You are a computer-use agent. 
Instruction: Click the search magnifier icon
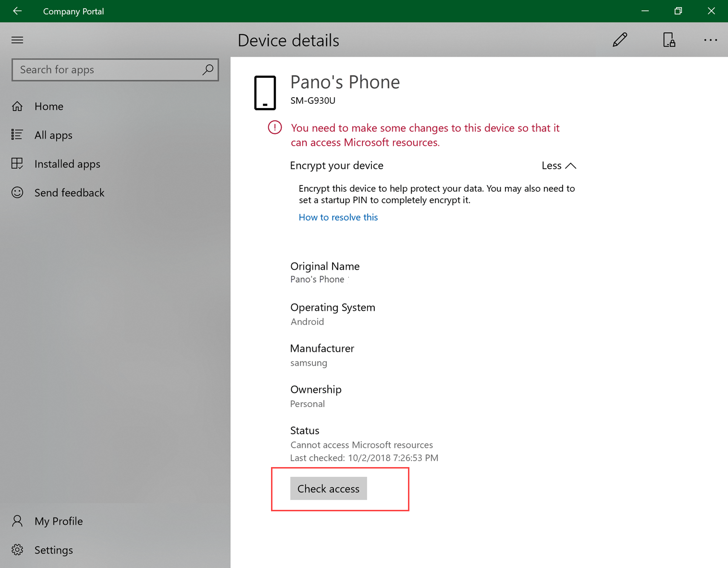[x=208, y=70]
